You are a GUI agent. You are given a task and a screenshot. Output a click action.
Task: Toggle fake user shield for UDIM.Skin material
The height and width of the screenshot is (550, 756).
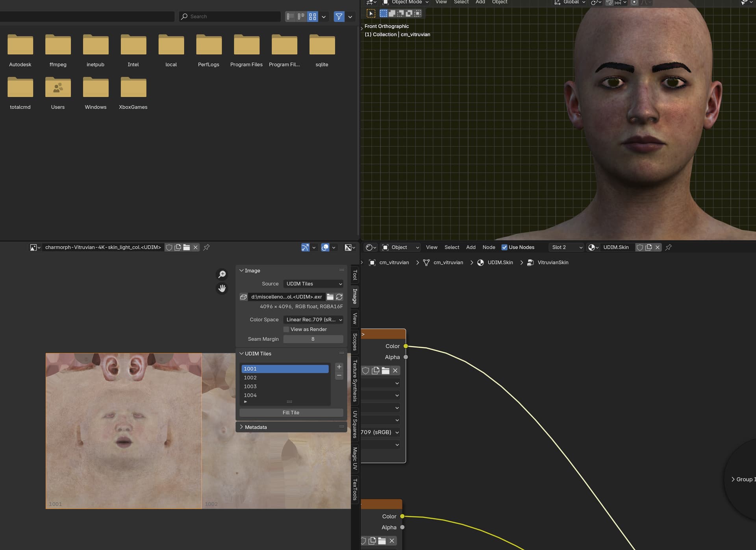coord(640,247)
